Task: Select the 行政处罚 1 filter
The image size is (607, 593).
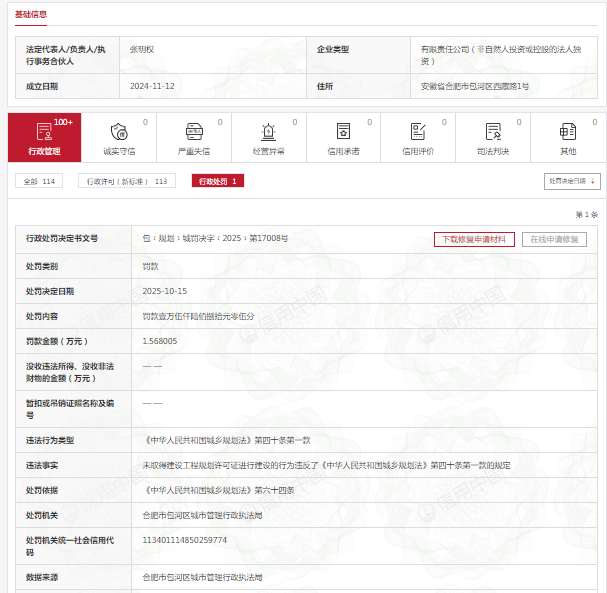Action: (x=218, y=181)
